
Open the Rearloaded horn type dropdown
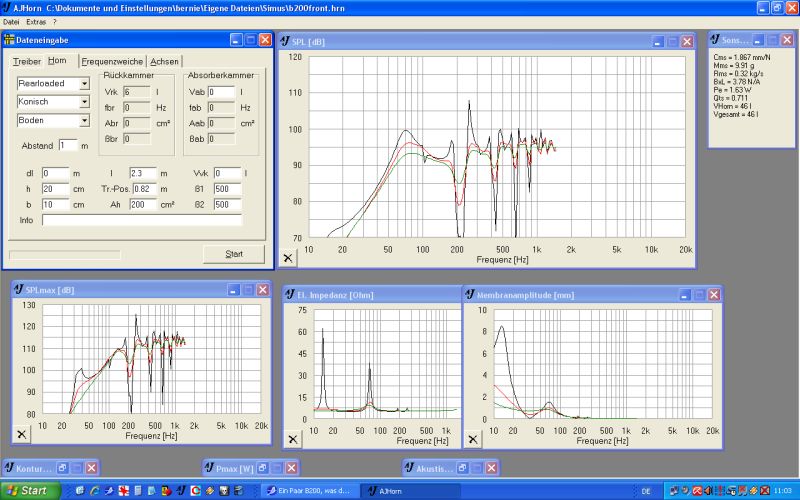click(x=84, y=84)
